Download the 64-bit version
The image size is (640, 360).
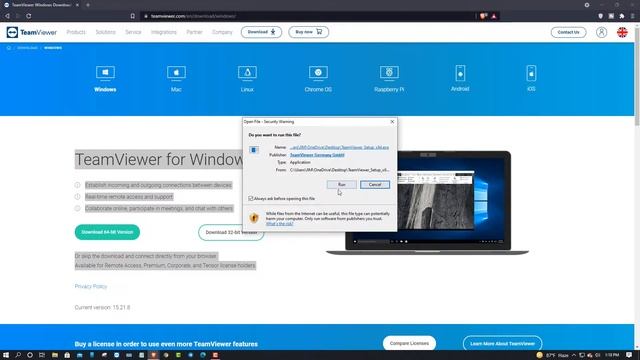point(107,232)
